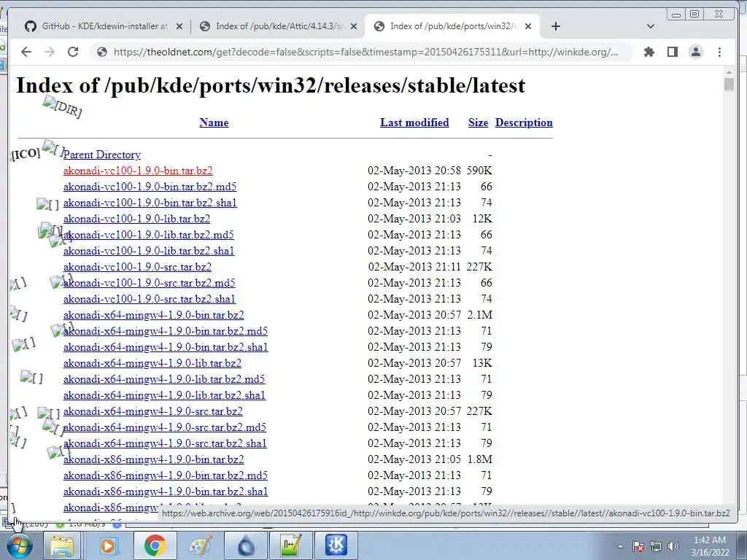Download akonadi-vc100-1.9.0-src.tar.bz2
Image resolution: width=747 pixels, height=560 pixels.
pos(137,267)
